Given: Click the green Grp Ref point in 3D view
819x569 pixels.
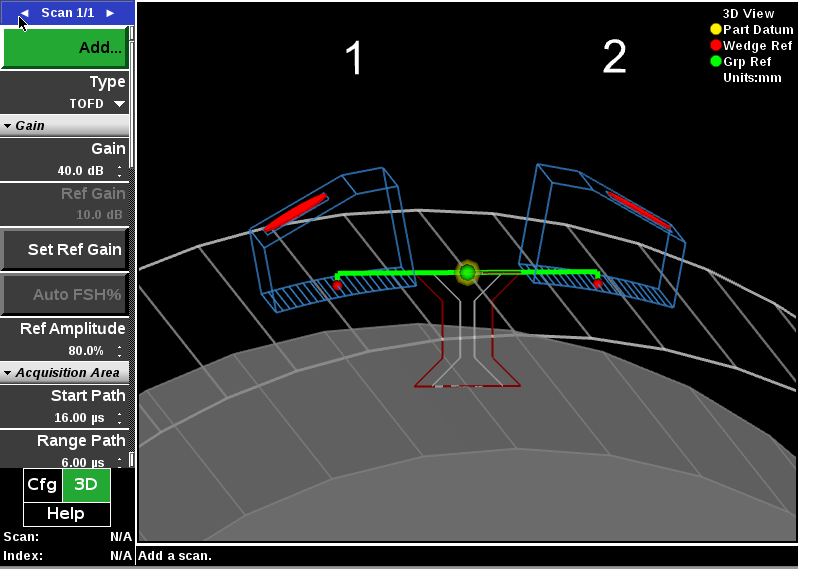Looking at the screenshot, I should pyautogui.click(x=467, y=272).
